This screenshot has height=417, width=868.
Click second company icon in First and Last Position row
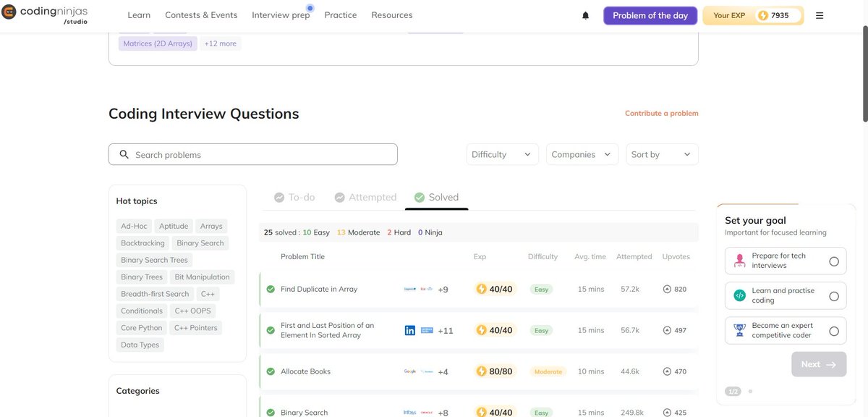pos(427,330)
